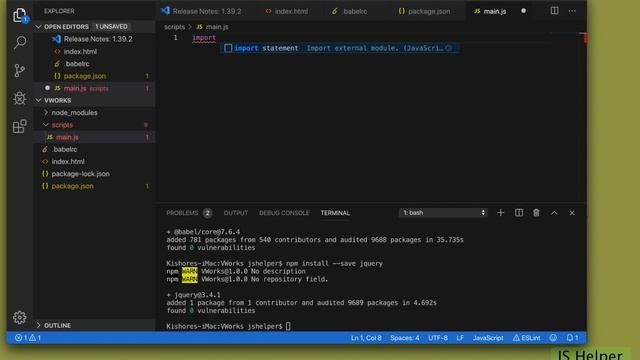
Task: Open the Search view icon
Action: click(x=20, y=42)
